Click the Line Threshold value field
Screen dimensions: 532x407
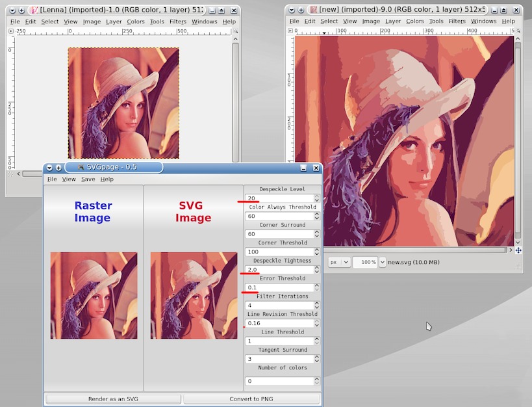tap(279, 341)
